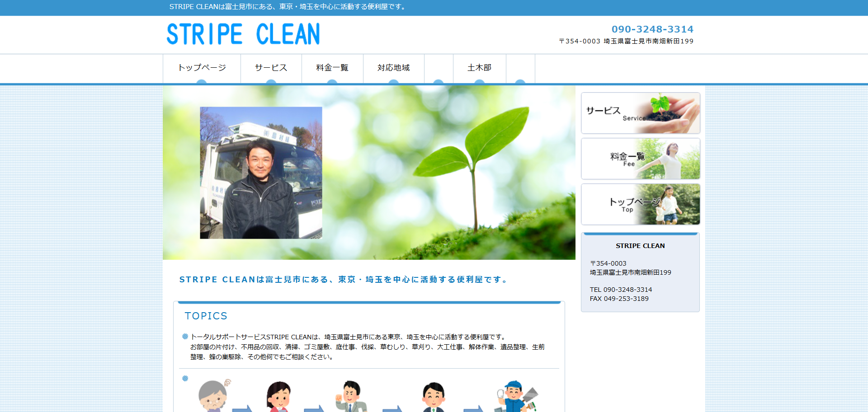Click the woman in red illustration
The width and height of the screenshot is (868, 412).
278,396
